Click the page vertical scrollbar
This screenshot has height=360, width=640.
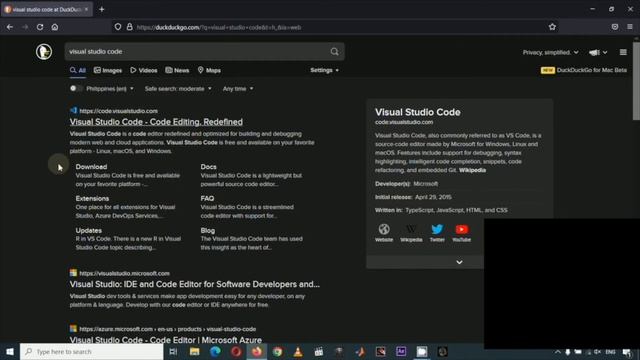coord(636,80)
